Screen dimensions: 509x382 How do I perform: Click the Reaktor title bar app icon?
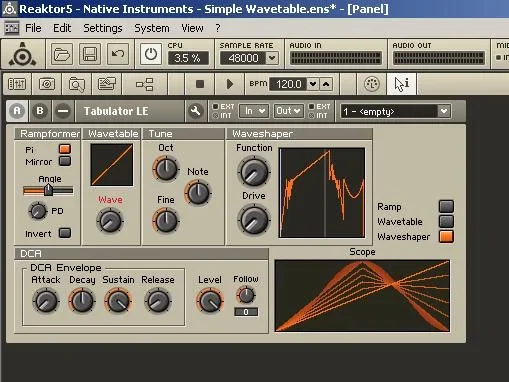(9, 9)
